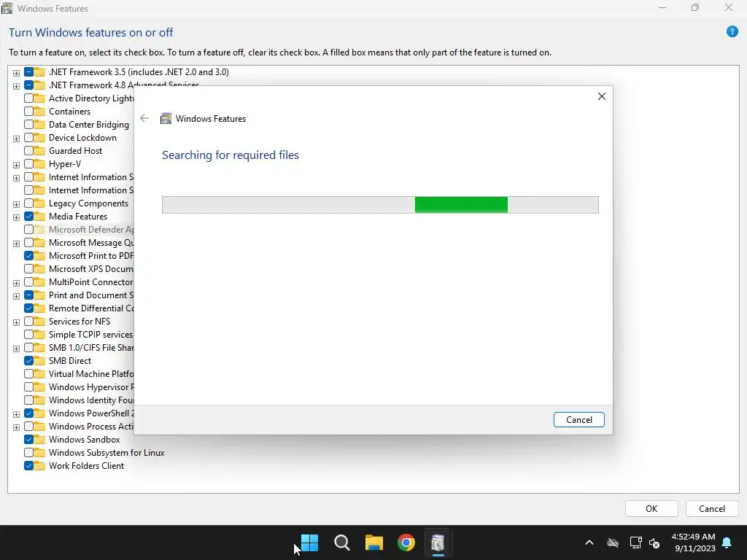Toggle the .NET Framework 3.5 checkbox
Screen dimensions: 747x560
click(28, 72)
